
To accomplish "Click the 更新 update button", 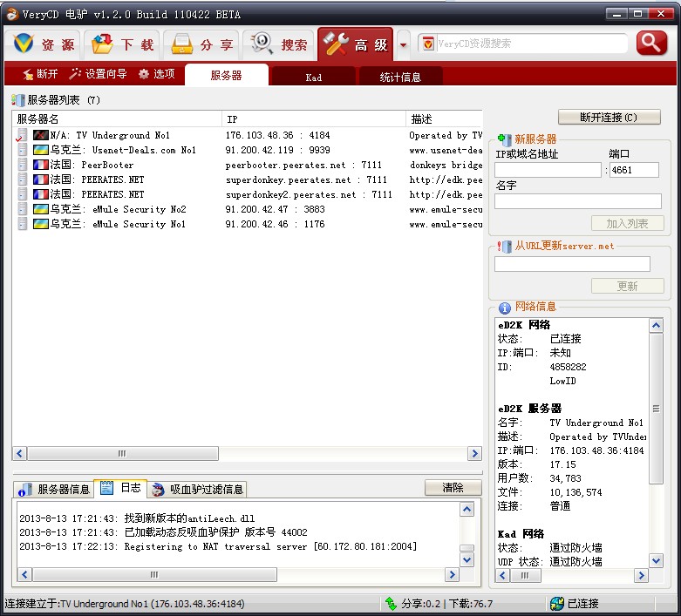I will tap(627, 286).
